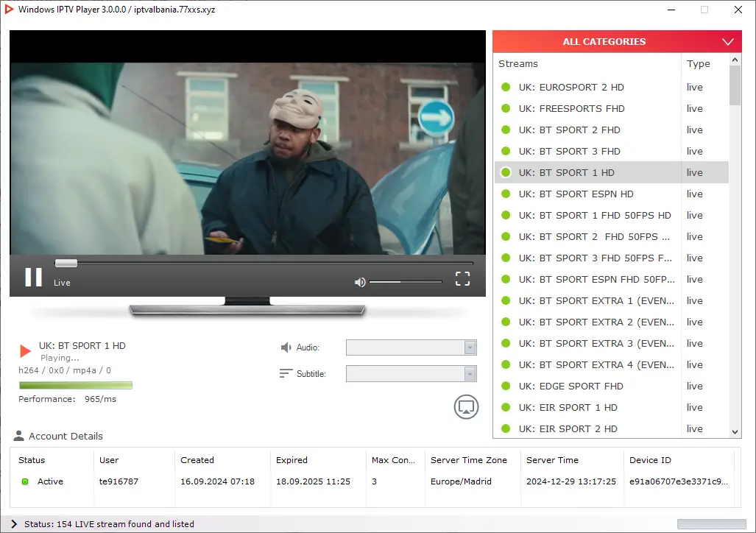This screenshot has height=533, width=756.
Task: Select UK: BT SPORT ESPN FHD 50FP stream
Action: pos(612,279)
